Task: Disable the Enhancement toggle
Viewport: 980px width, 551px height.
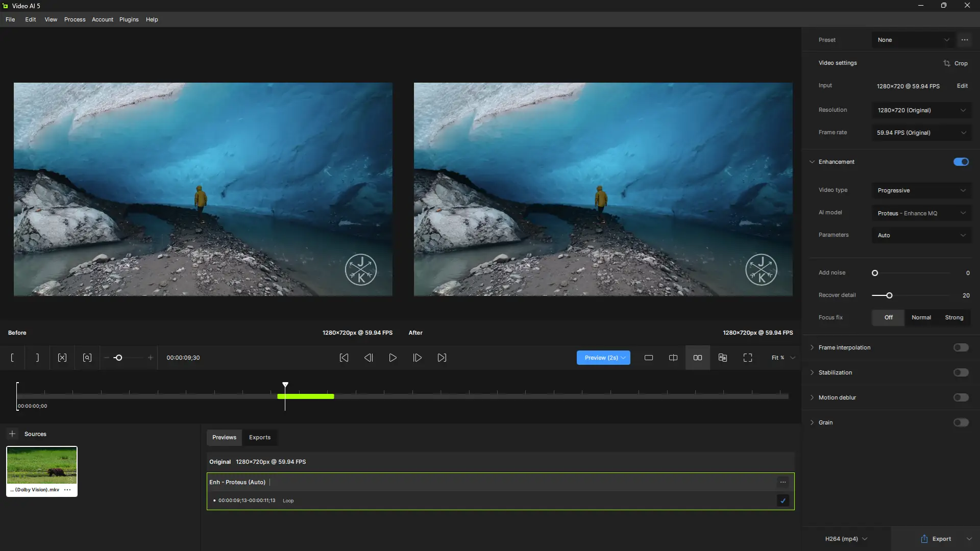Action: pos(961,162)
